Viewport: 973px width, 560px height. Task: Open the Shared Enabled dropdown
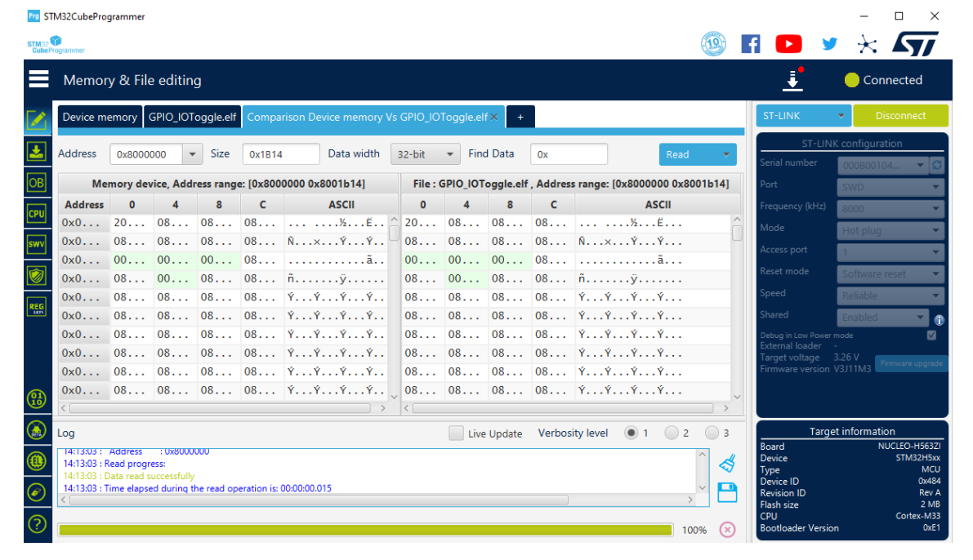[883, 317]
